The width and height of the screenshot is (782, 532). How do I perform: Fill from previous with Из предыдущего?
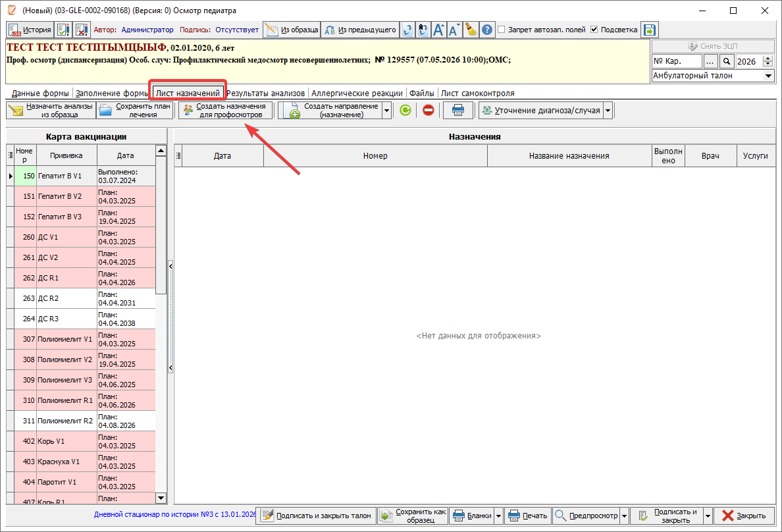pos(360,30)
